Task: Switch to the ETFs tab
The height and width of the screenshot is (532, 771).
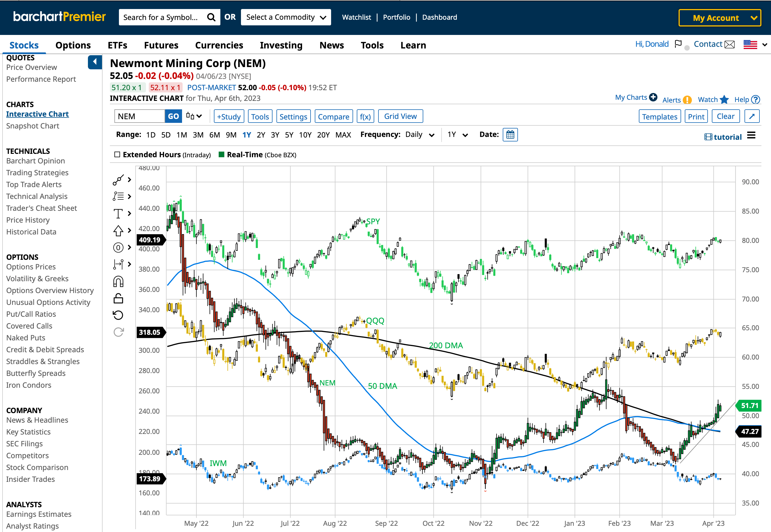Action: pyautogui.click(x=117, y=45)
